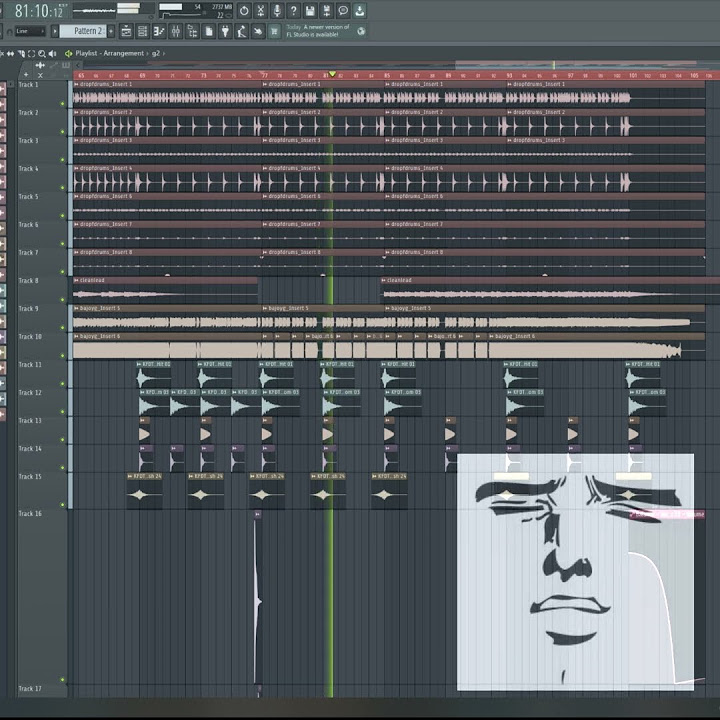
Task: Toggle mute dot for Track 5
Action: [x=63, y=216]
